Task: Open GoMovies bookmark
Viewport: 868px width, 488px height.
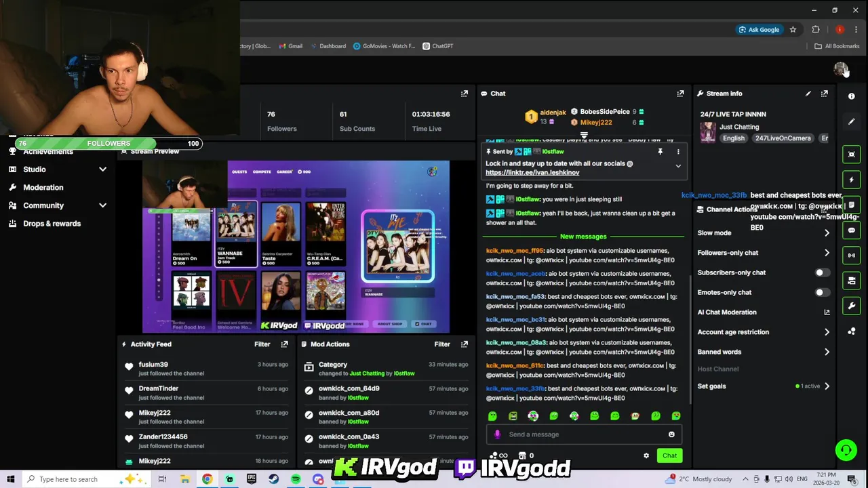Action: 384,46
